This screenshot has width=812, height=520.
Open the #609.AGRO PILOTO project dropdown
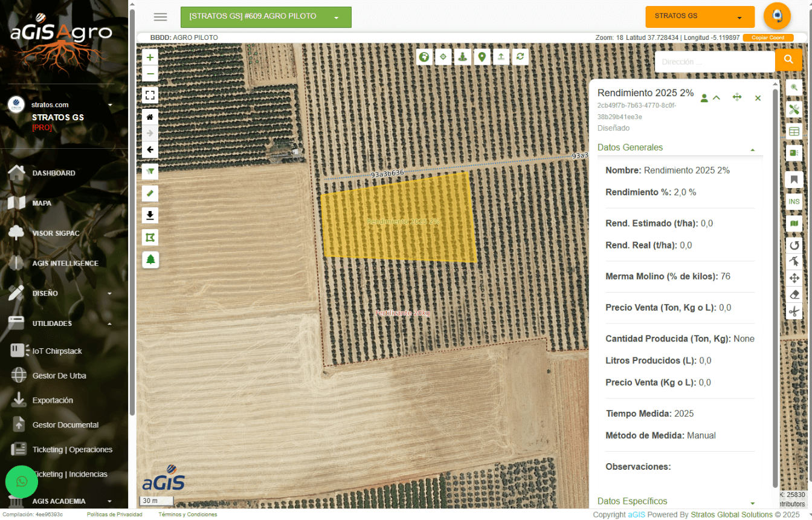(x=266, y=17)
